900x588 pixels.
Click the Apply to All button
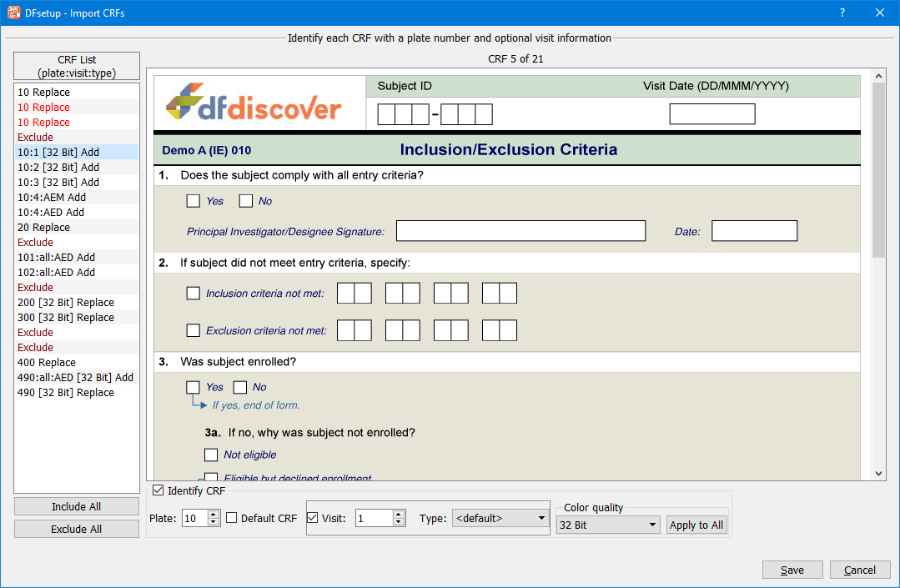[696, 525]
